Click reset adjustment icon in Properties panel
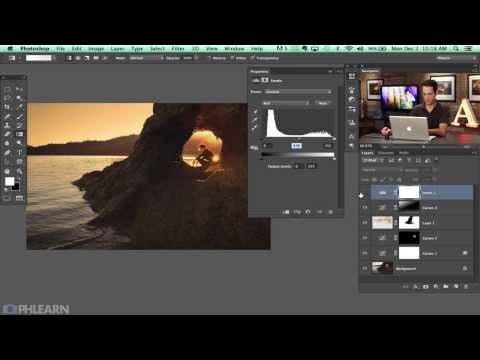 pyautogui.click(x=308, y=212)
